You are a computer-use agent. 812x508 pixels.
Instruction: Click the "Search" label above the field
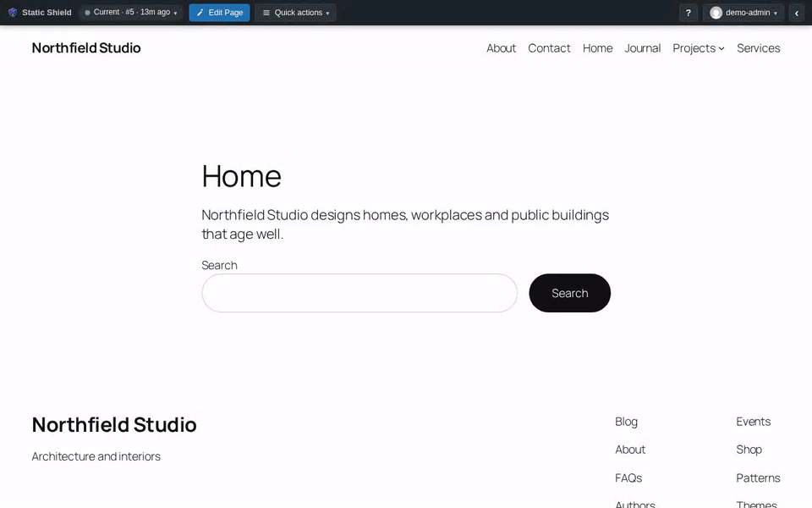pyautogui.click(x=220, y=265)
